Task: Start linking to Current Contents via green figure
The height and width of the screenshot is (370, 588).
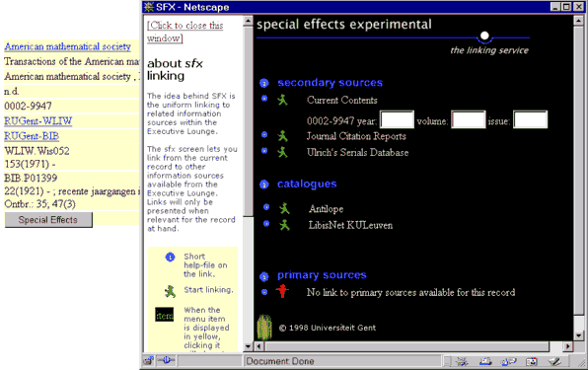Action: [282, 100]
